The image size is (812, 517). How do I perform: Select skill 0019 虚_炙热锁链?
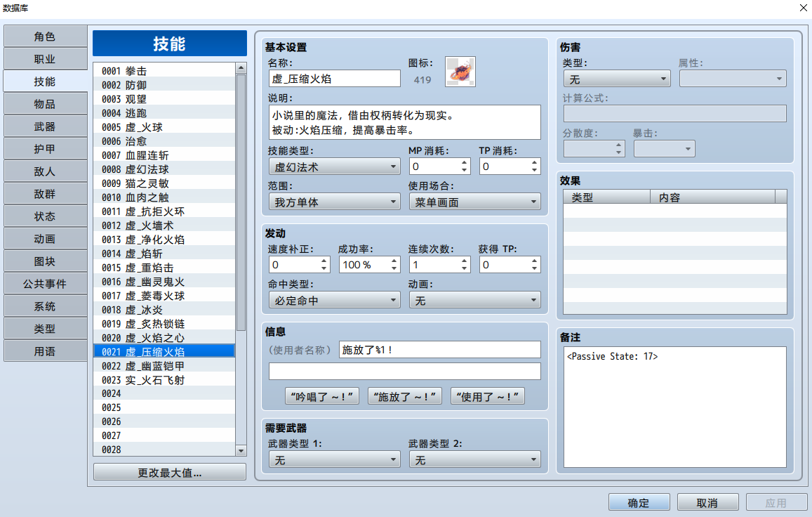(164, 324)
